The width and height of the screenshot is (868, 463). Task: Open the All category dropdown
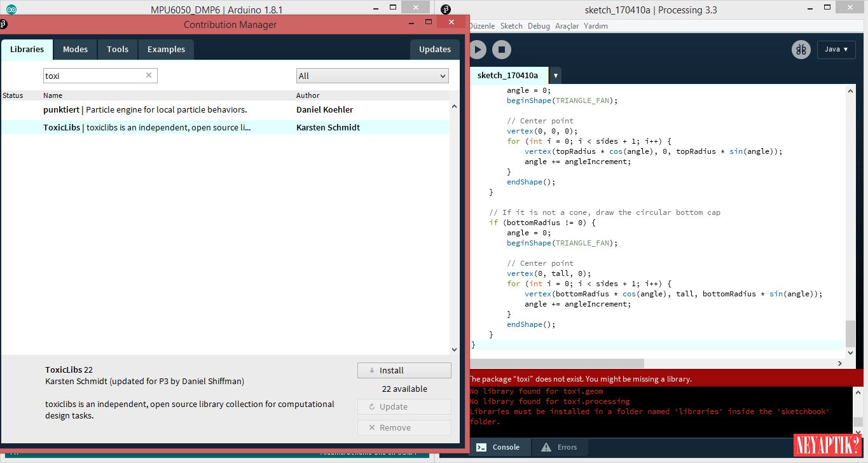[x=373, y=76]
